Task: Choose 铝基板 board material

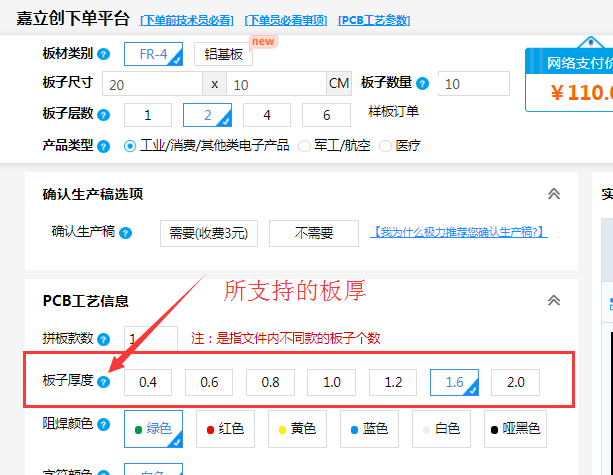Action: [x=223, y=55]
